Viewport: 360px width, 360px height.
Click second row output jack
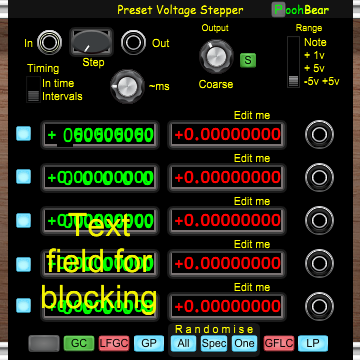(x=319, y=177)
